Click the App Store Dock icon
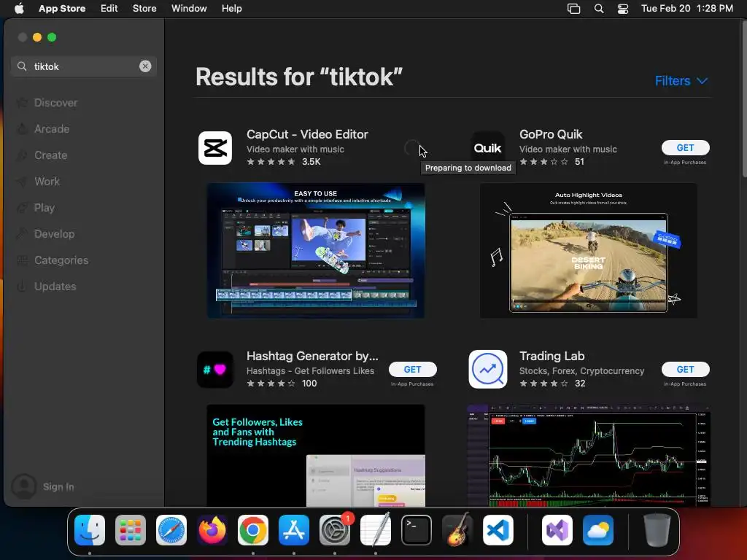This screenshot has width=747, height=560. tap(294, 530)
